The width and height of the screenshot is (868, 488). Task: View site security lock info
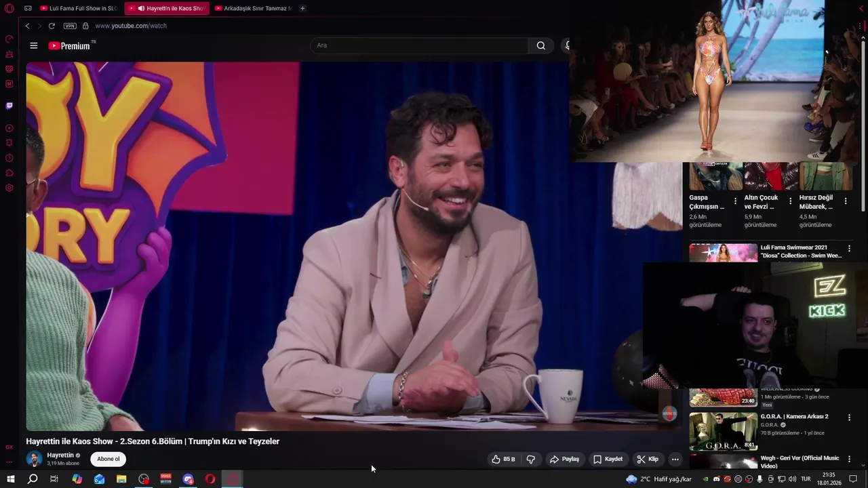pos(85,26)
